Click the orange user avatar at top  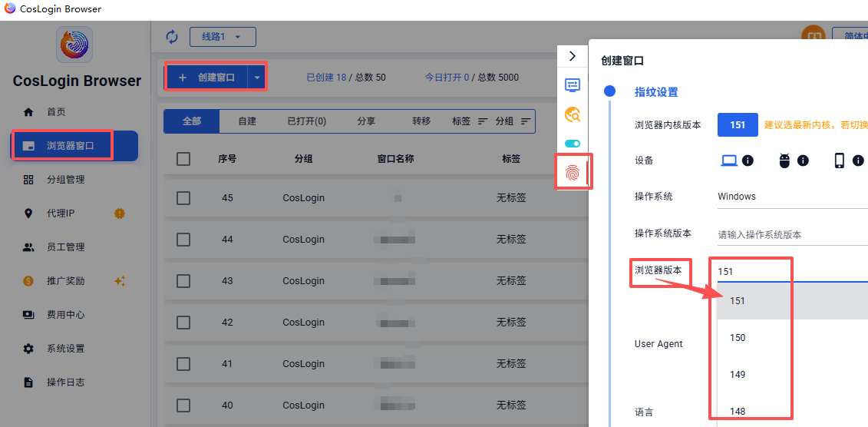click(x=814, y=34)
